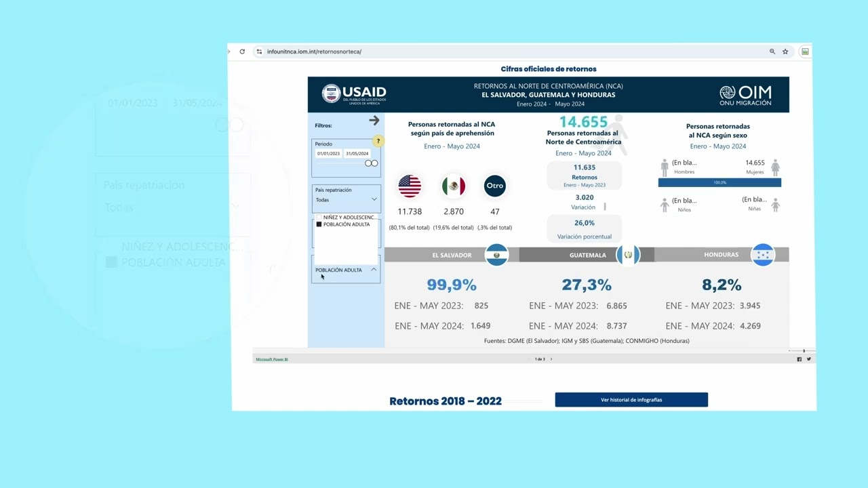Screen dimensions: 868x488
Task: Select the GUATEMALA header tab
Action: [587, 255]
